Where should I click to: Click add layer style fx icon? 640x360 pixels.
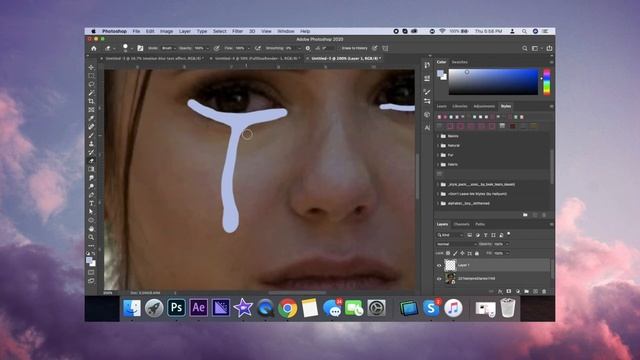click(500, 291)
